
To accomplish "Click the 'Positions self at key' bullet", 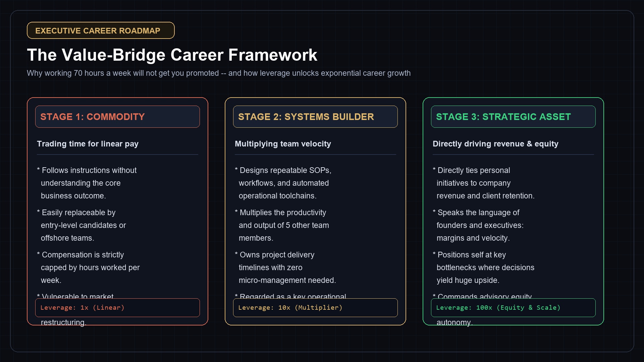I will pos(483,267).
